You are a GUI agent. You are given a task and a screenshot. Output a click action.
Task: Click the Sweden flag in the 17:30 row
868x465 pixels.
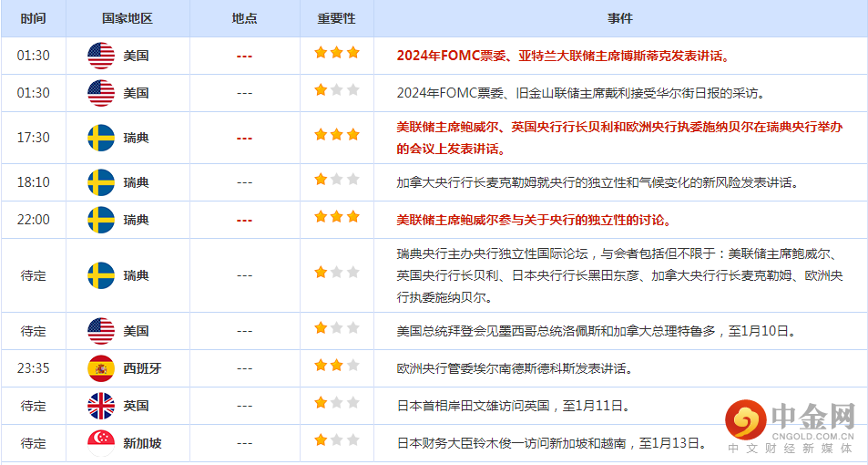pos(101,138)
